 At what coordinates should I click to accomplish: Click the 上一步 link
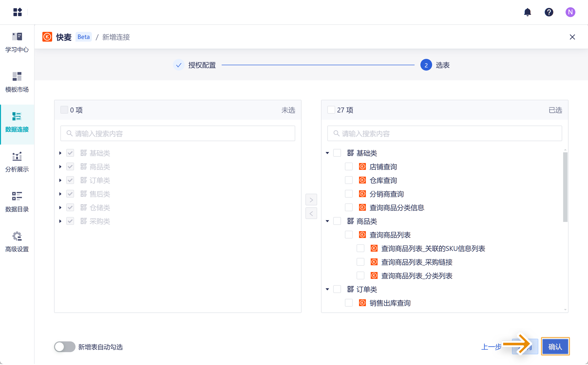(x=491, y=347)
